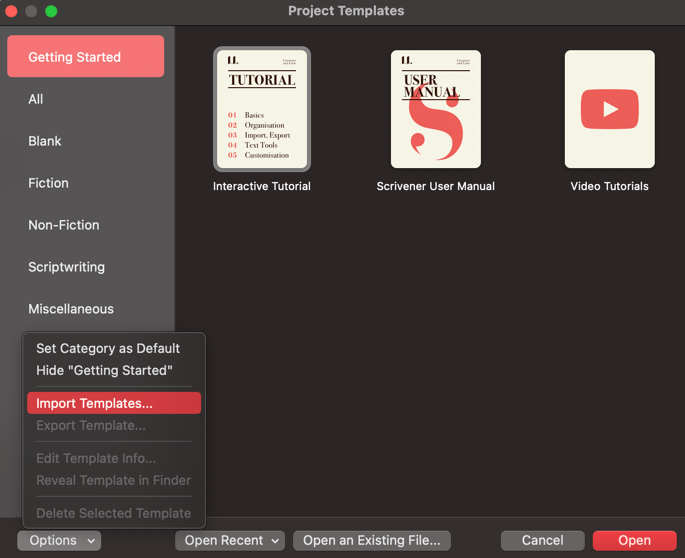Image resolution: width=685 pixels, height=558 pixels.
Task: Select the Non-Fiction category
Action: coord(63,225)
